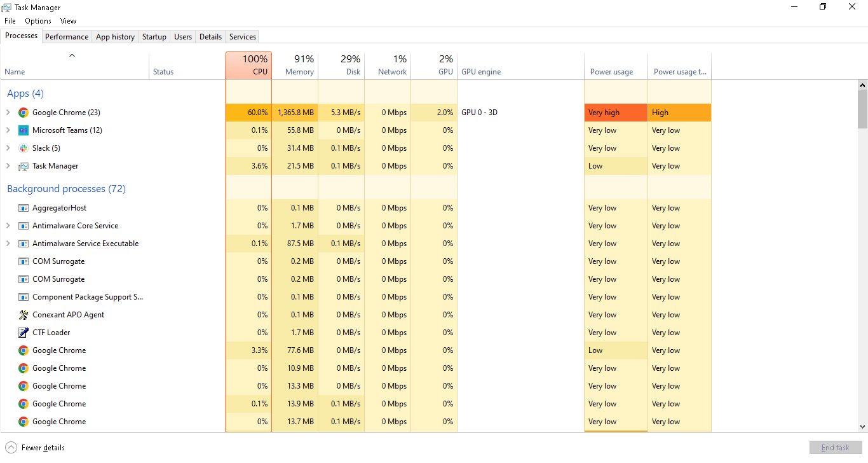
Task: Click the Apps (4) group header
Action: tap(25, 93)
